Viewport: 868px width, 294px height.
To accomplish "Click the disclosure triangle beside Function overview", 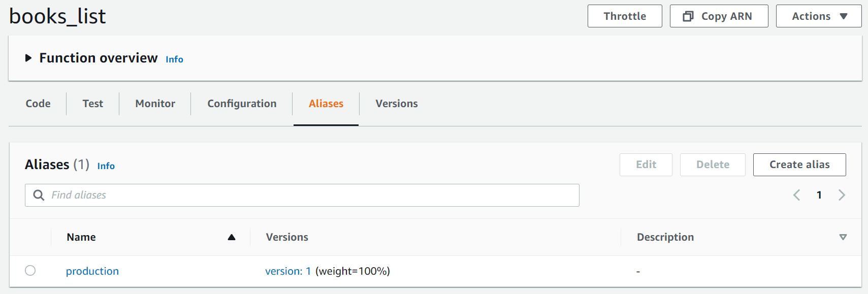I will point(28,58).
